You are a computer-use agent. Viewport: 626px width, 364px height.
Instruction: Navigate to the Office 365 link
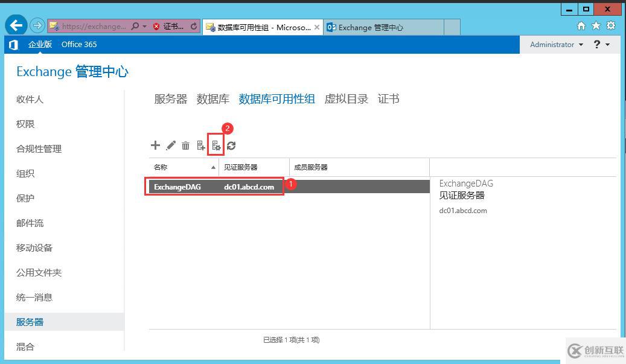78,44
